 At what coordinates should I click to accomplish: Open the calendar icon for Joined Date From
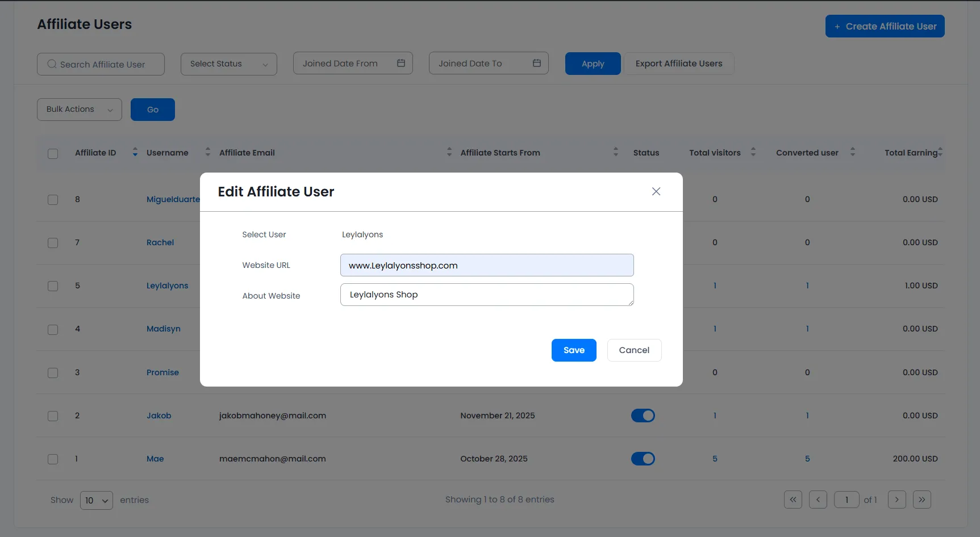[401, 63]
